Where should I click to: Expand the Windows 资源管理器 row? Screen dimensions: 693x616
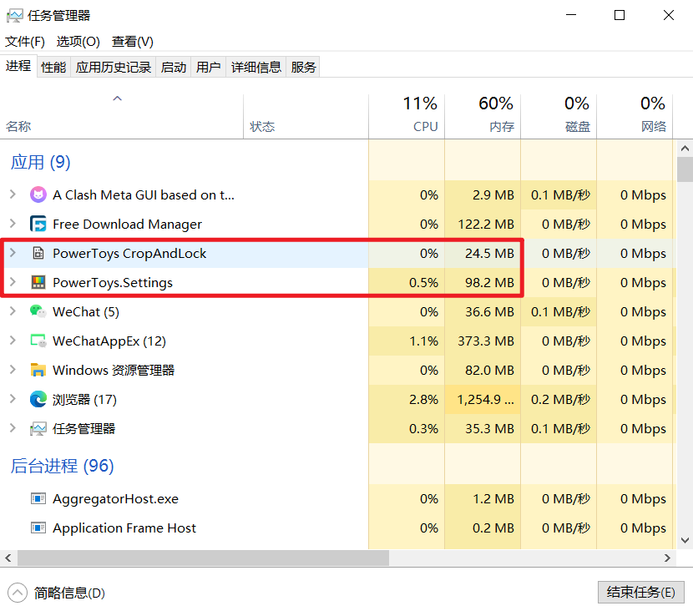coord(13,370)
